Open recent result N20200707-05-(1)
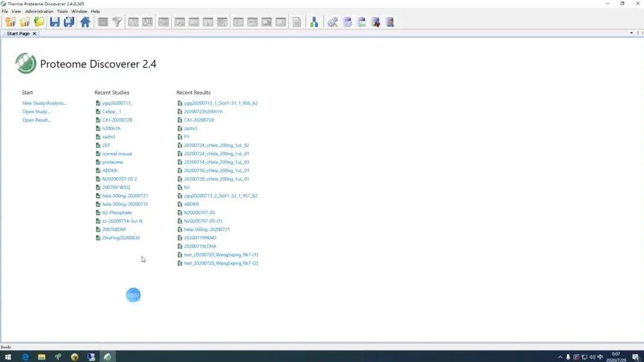This screenshot has width=644, height=362. click(203, 221)
